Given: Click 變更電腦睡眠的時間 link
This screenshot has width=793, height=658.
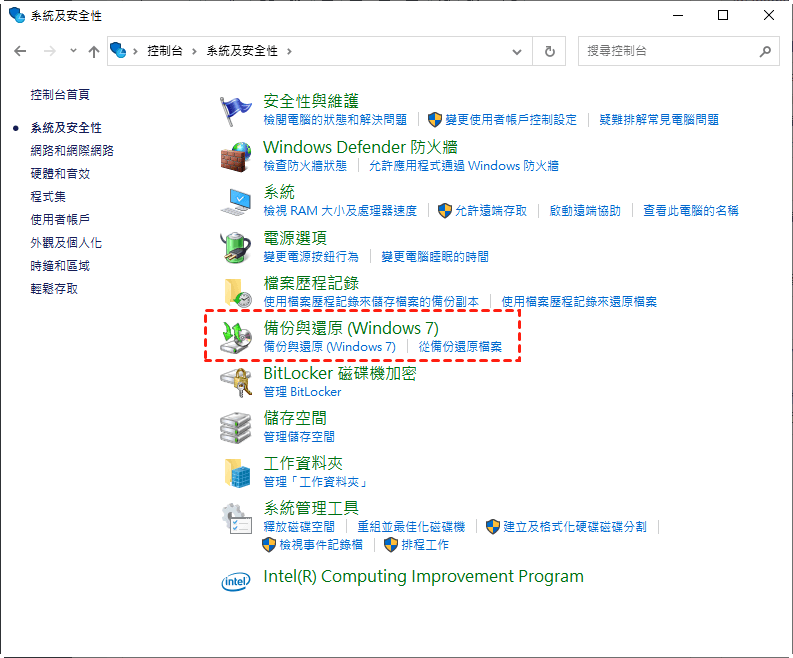Looking at the screenshot, I should (x=435, y=257).
